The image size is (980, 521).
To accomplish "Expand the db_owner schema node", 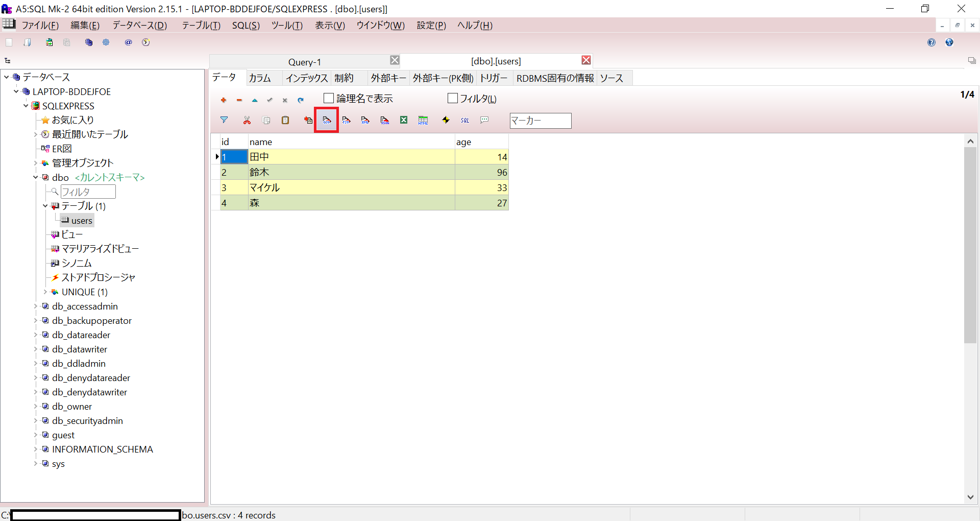I will 36,407.
